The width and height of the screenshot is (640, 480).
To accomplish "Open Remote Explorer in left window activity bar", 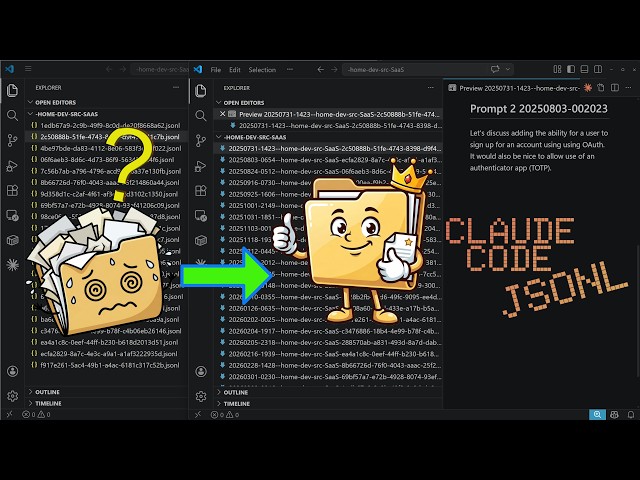I will coord(12,215).
